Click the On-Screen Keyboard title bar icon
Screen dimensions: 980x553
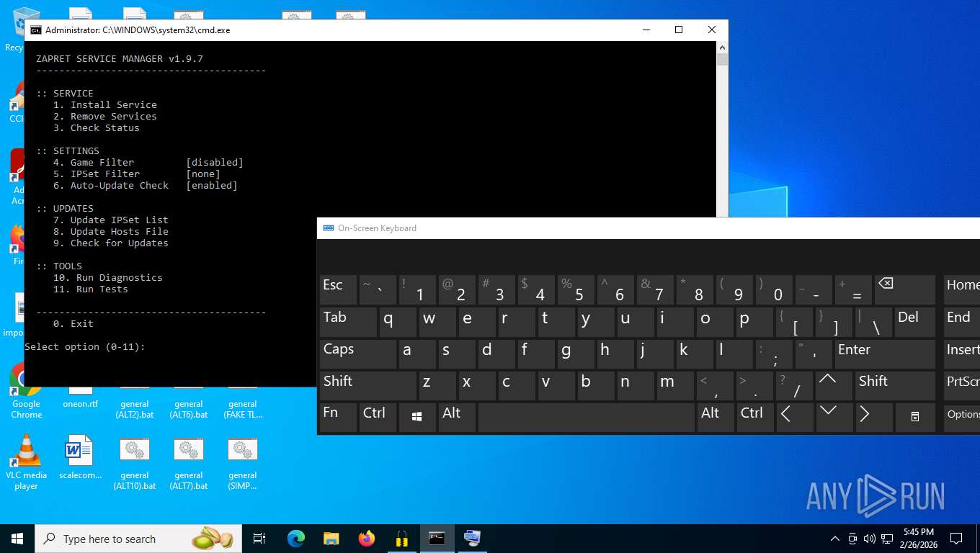point(329,228)
